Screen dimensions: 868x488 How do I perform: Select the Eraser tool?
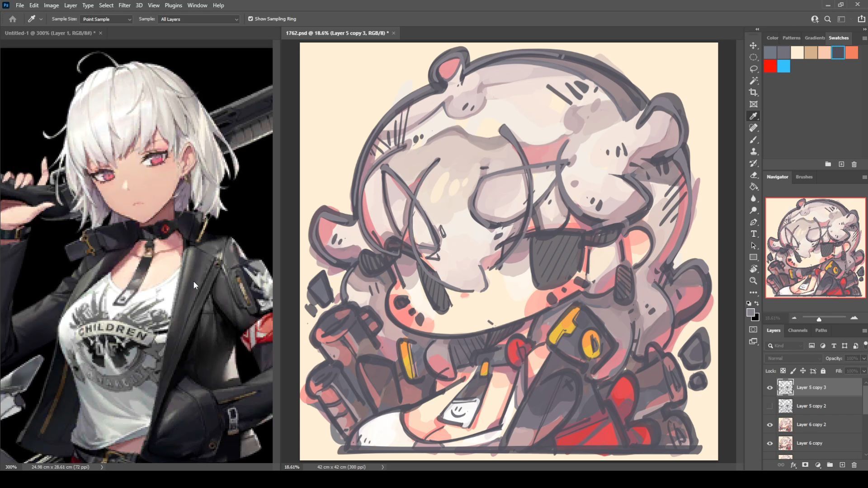(754, 175)
